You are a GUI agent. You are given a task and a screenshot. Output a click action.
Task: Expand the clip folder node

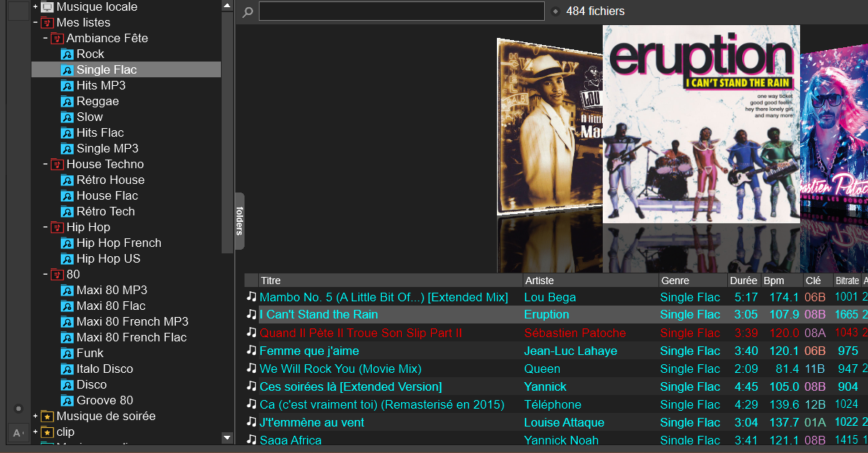pyautogui.click(x=35, y=432)
